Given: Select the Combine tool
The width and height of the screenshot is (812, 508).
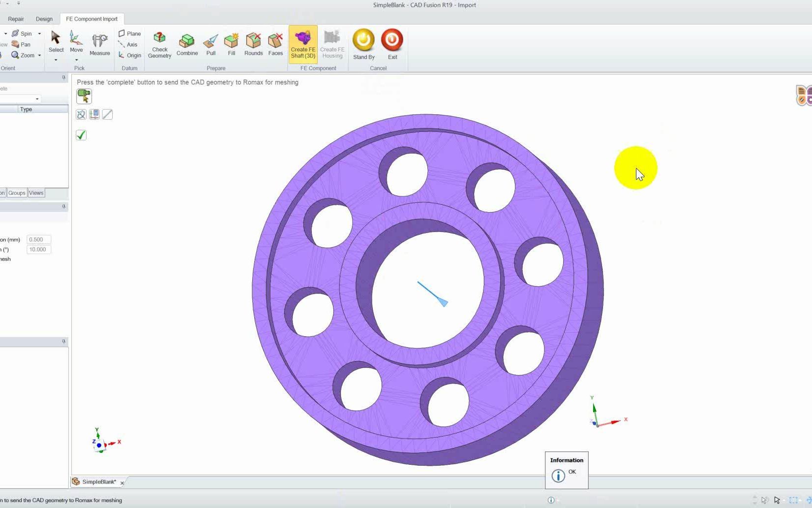Looking at the screenshot, I should 187,45.
